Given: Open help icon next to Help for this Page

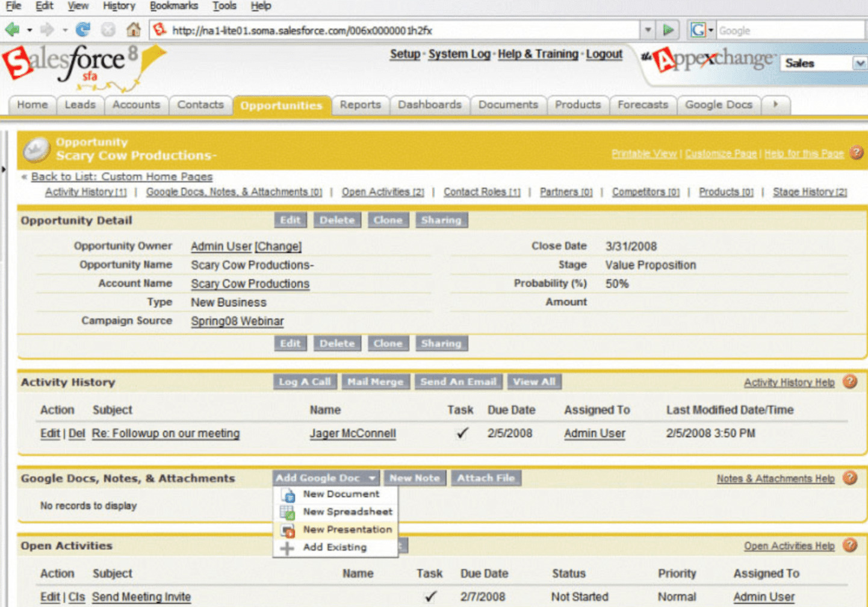Looking at the screenshot, I should click(856, 153).
